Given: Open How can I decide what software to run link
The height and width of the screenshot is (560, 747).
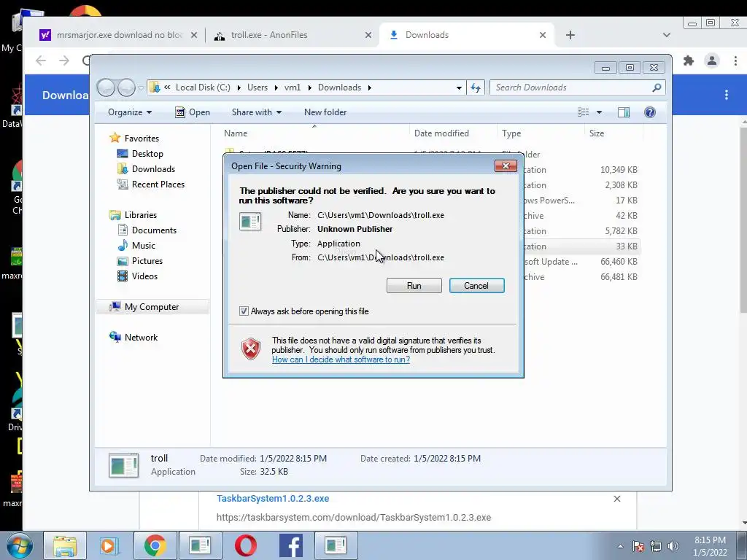Looking at the screenshot, I should click(341, 359).
